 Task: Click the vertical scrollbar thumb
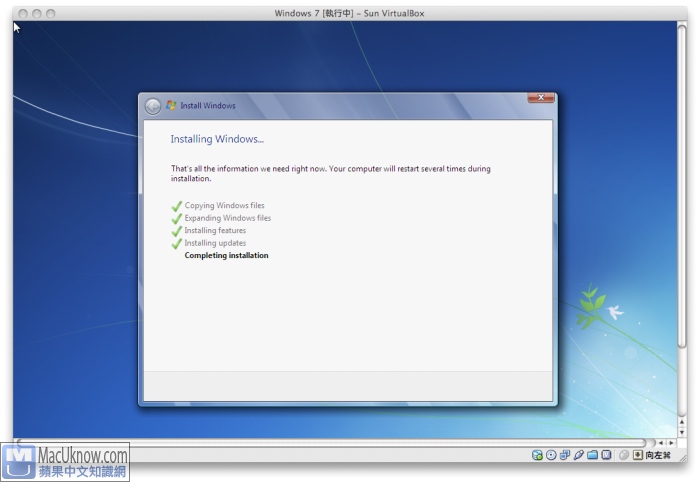682,185
